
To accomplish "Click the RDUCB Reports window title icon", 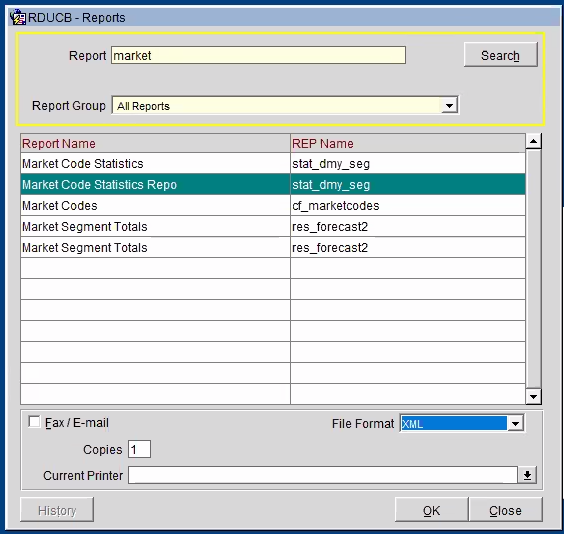I will pyautogui.click(x=18, y=17).
